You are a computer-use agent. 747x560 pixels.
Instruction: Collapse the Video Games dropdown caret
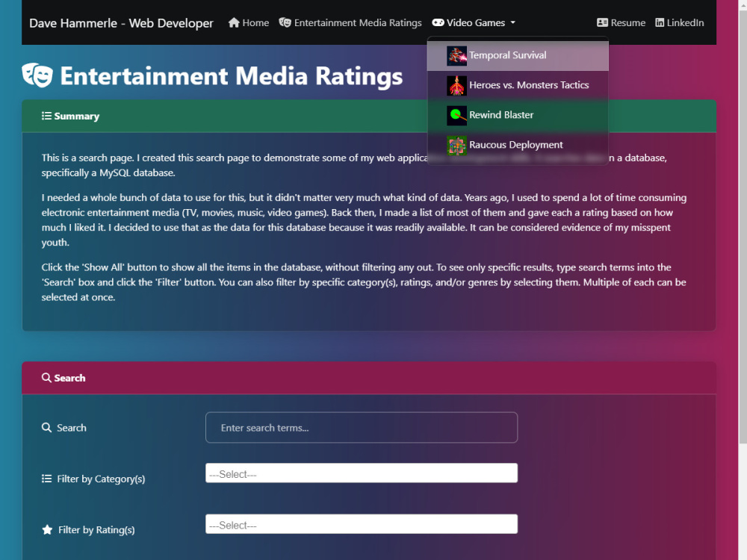click(513, 22)
